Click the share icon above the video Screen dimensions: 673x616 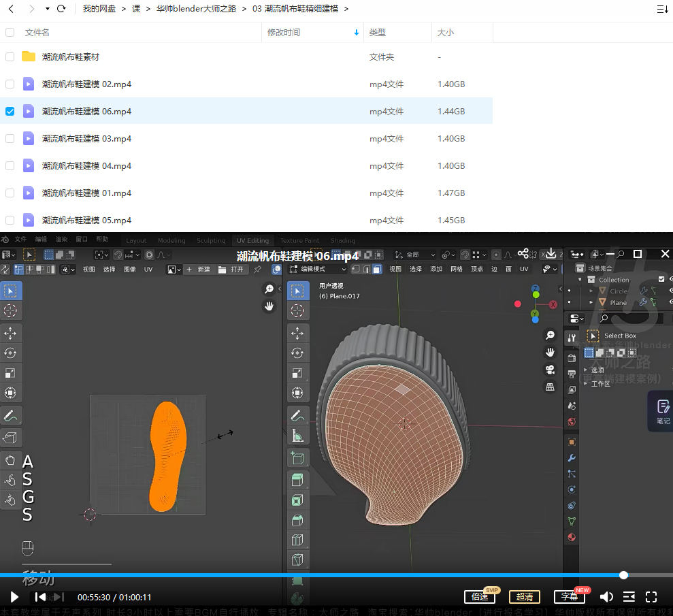pos(523,254)
